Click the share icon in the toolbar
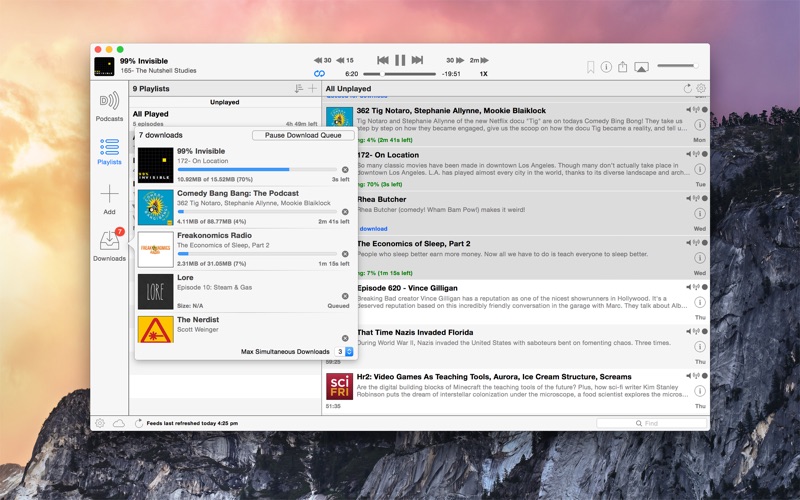Screen dimensions: 800x500 (622, 67)
